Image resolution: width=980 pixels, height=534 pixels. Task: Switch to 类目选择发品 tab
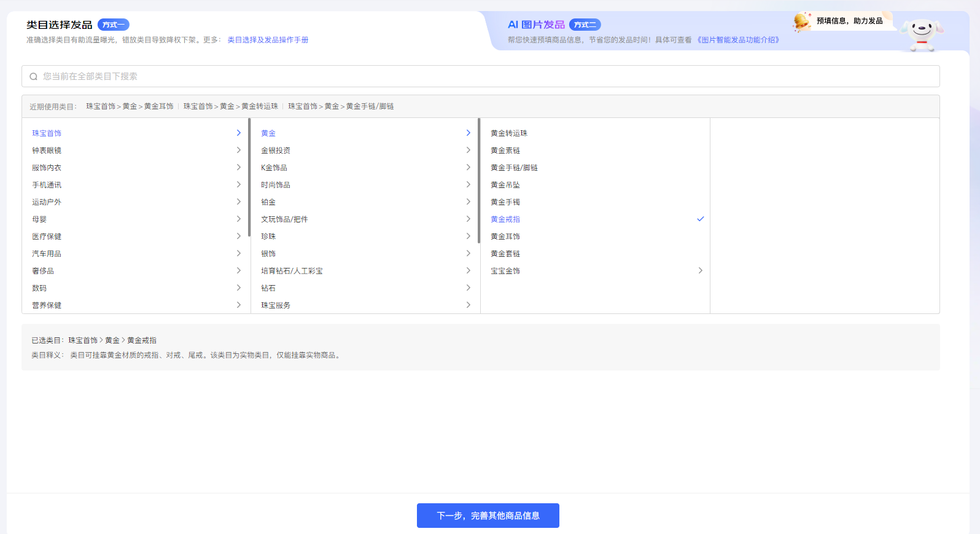coord(60,25)
